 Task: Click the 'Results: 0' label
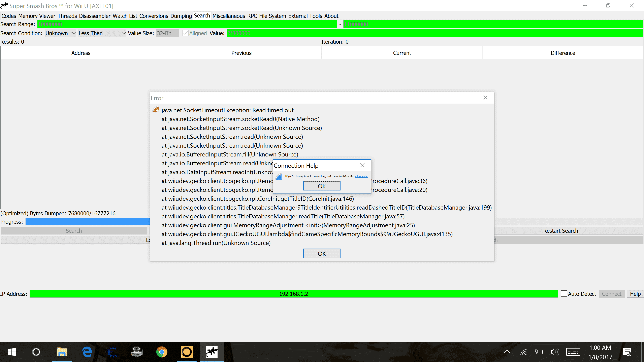(x=12, y=42)
